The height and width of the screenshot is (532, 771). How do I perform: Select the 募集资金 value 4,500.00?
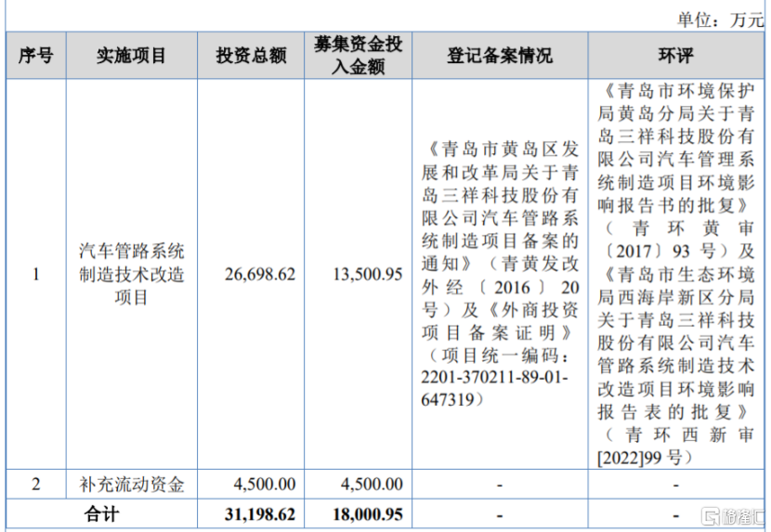pyautogui.click(x=372, y=485)
